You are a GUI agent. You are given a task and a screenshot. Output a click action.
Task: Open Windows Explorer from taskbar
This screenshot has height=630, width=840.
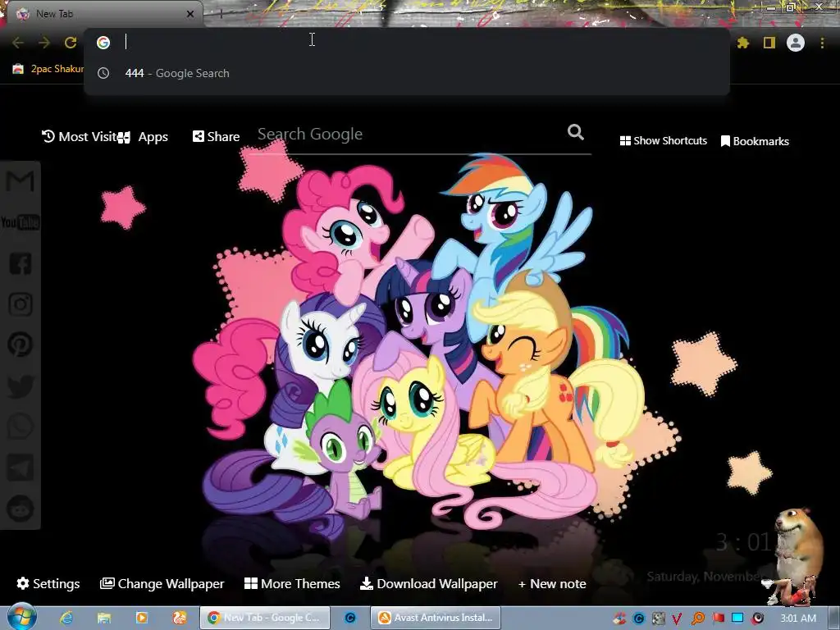tap(104, 618)
